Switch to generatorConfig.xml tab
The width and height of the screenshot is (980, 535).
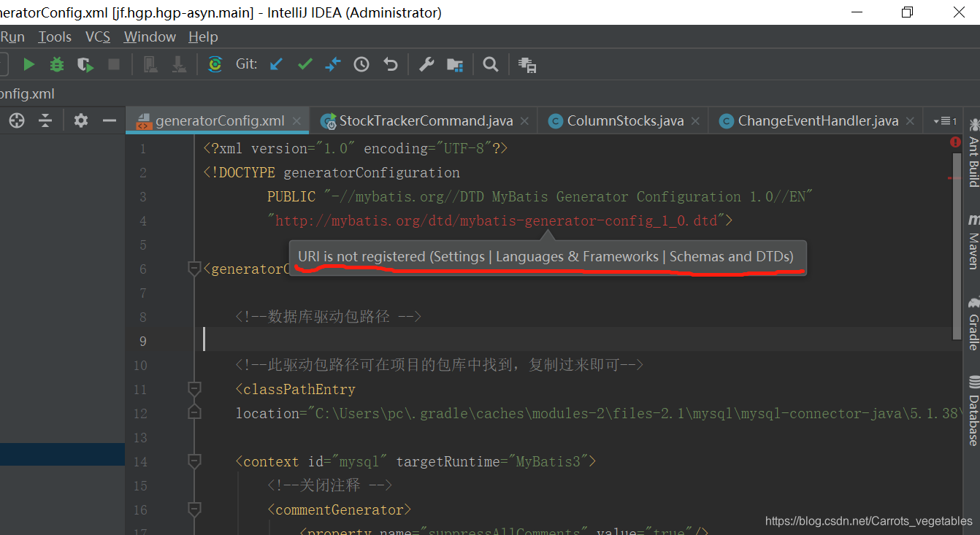pos(218,120)
